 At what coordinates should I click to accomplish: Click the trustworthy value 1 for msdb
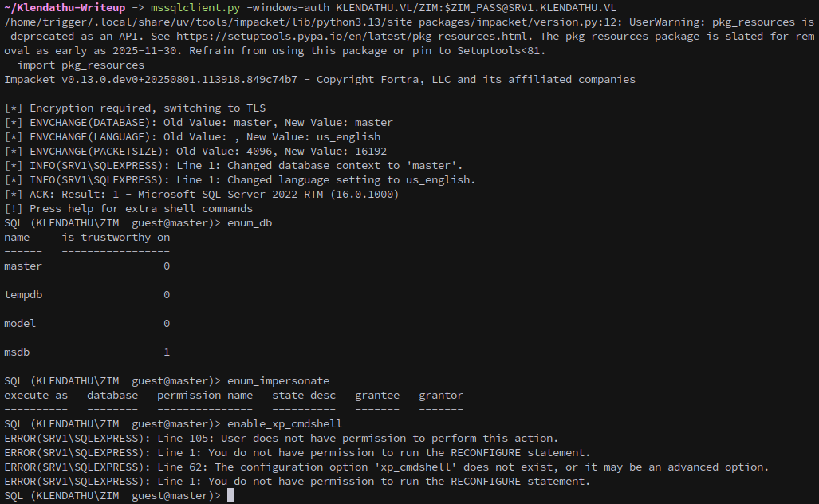pyautogui.click(x=167, y=352)
